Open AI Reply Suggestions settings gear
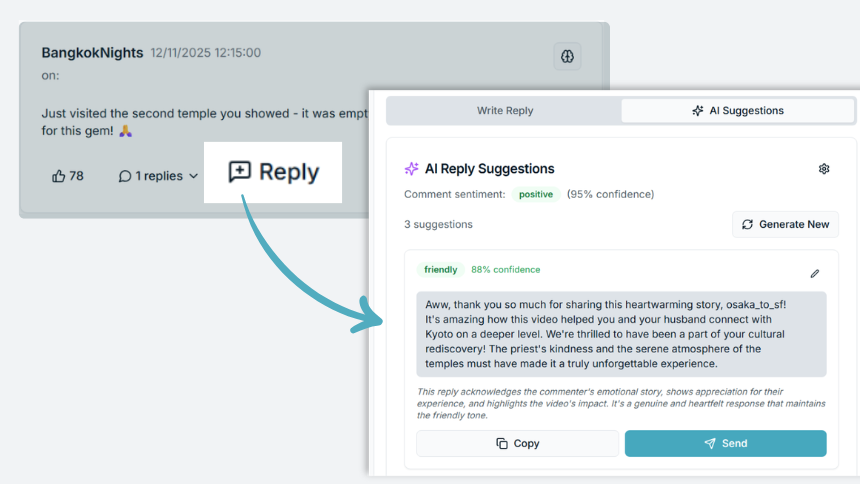This screenshot has height=484, width=860. pos(824,169)
